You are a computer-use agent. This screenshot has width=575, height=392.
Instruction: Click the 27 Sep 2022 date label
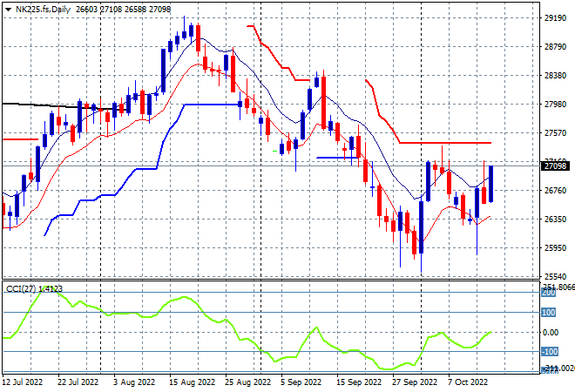coord(415,382)
